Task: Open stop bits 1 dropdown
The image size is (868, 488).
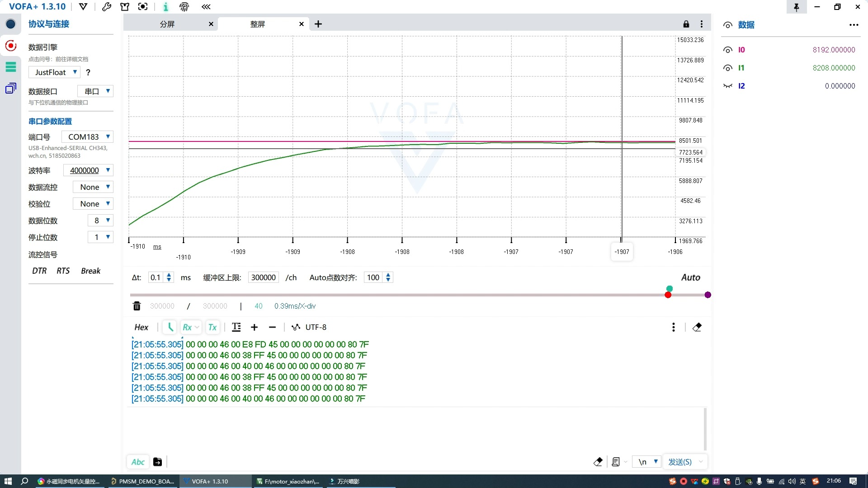Action: (x=100, y=237)
